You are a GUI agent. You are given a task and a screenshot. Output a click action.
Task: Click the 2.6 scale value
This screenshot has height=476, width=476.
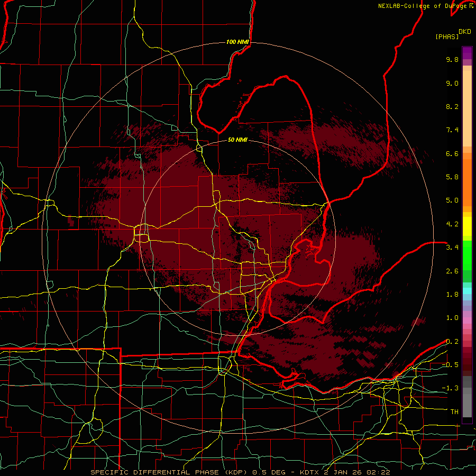tap(452, 271)
